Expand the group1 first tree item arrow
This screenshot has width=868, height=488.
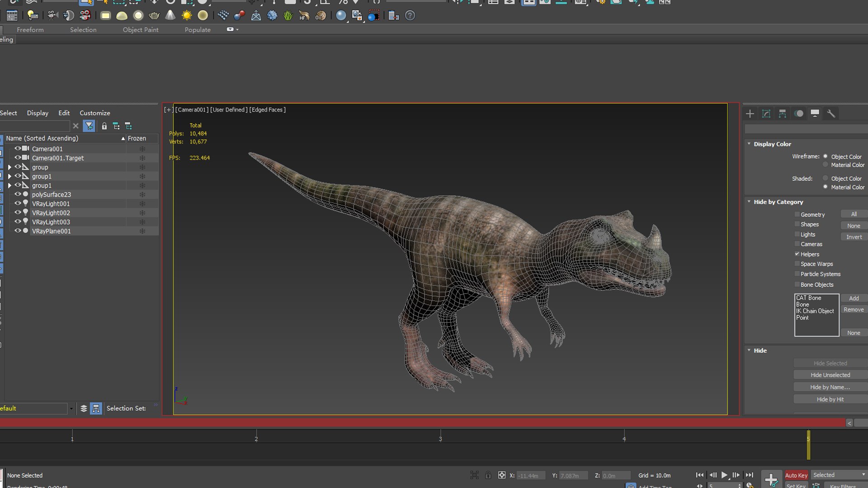pos(9,176)
